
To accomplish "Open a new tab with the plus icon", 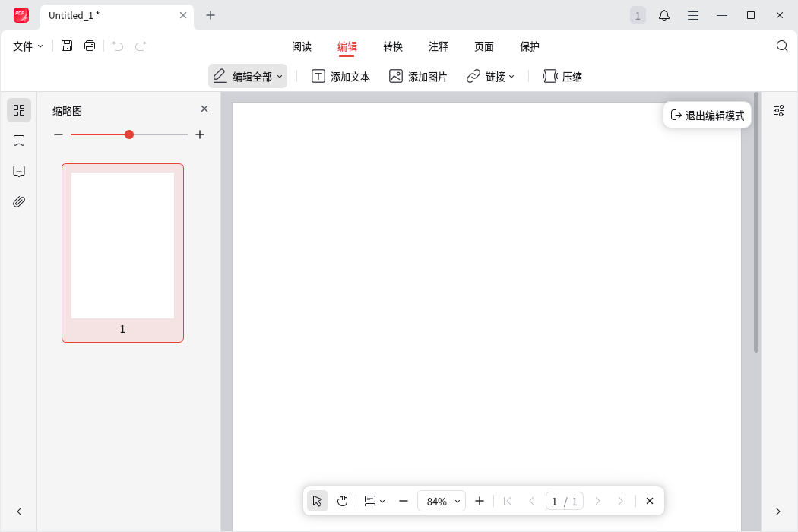I will tap(211, 15).
